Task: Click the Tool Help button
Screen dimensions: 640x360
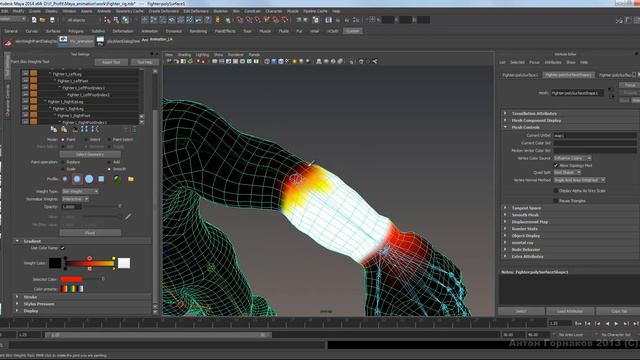Action: (145, 62)
